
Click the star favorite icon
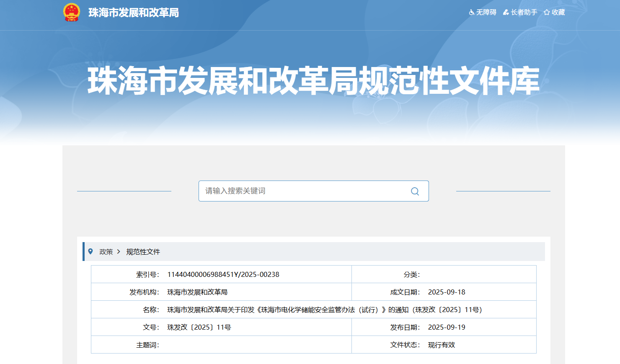[547, 13]
